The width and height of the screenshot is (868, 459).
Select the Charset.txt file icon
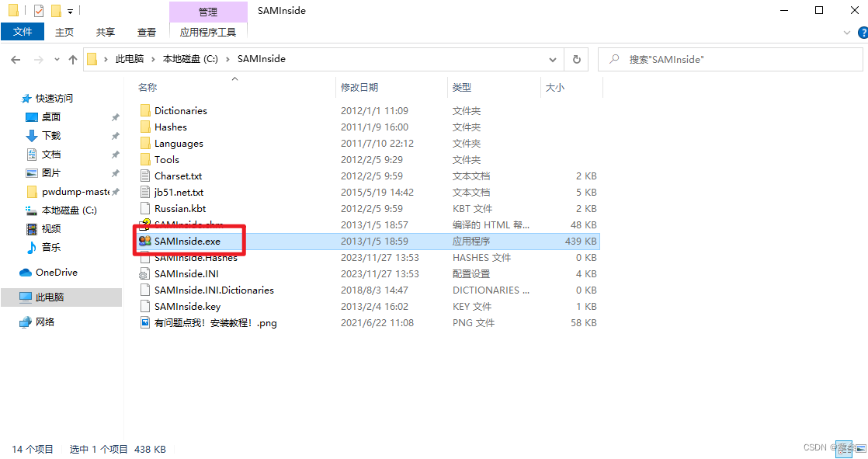click(145, 176)
